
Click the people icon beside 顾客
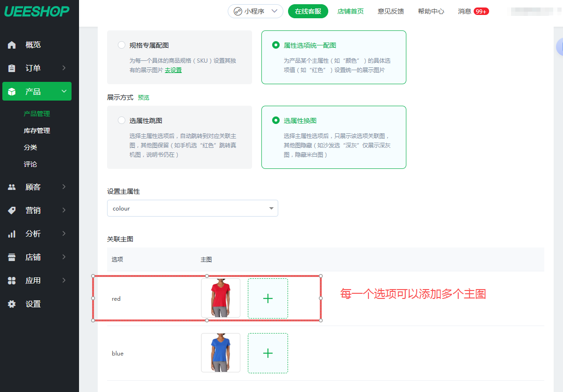coord(12,187)
